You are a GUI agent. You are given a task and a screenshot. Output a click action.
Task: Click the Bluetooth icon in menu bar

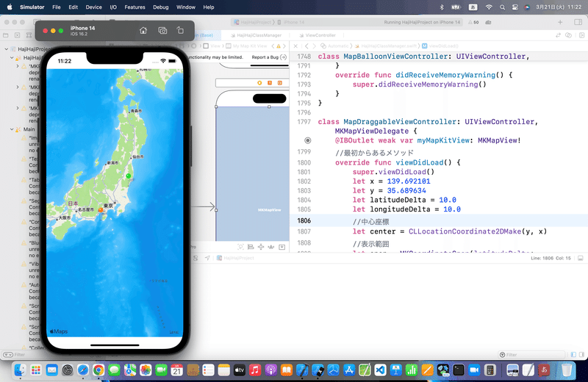442,7
